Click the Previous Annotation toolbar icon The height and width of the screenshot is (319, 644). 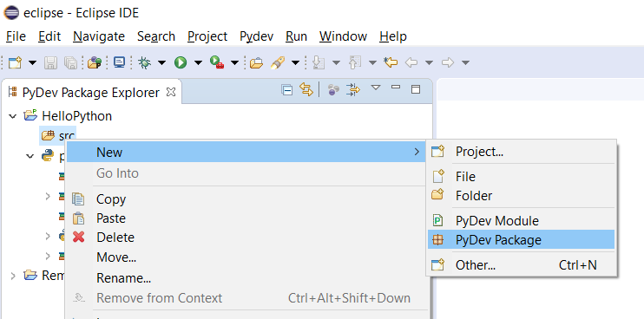click(354, 62)
